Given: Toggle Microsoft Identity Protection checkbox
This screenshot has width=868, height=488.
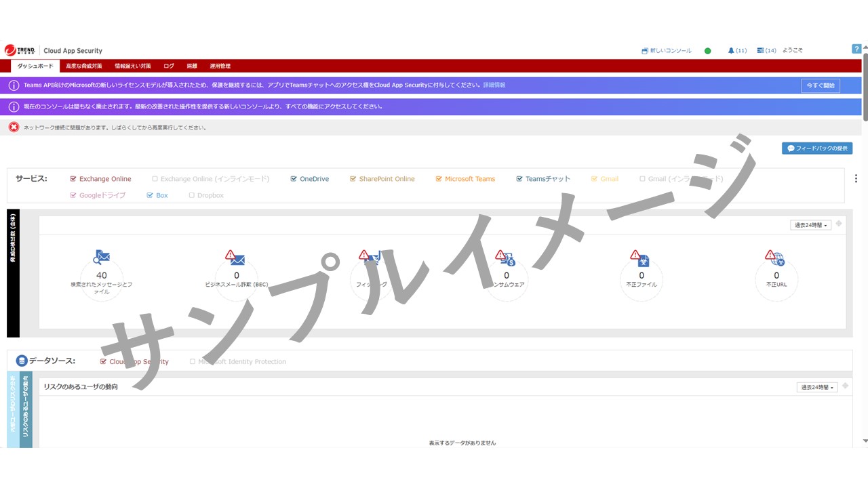Looking at the screenshot, I should [193, 362].
